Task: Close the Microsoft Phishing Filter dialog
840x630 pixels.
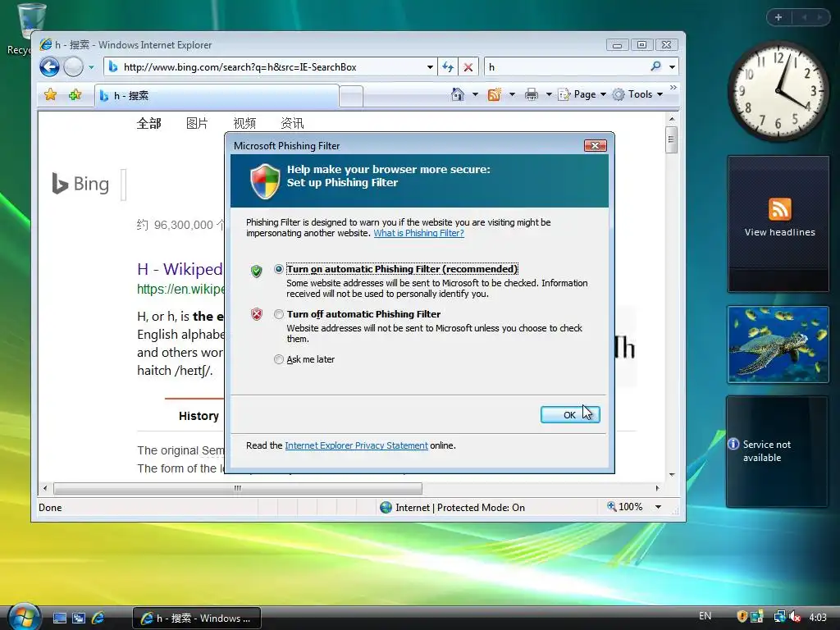Action: coord(596,146)
